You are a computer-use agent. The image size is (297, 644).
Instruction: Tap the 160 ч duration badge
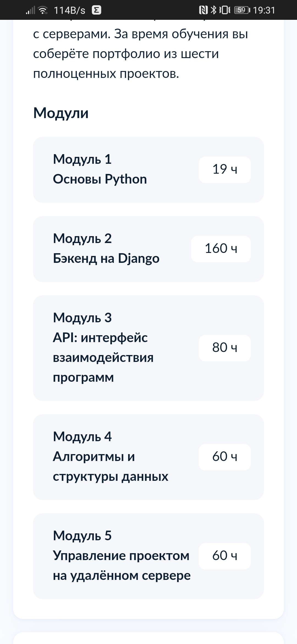221,249
